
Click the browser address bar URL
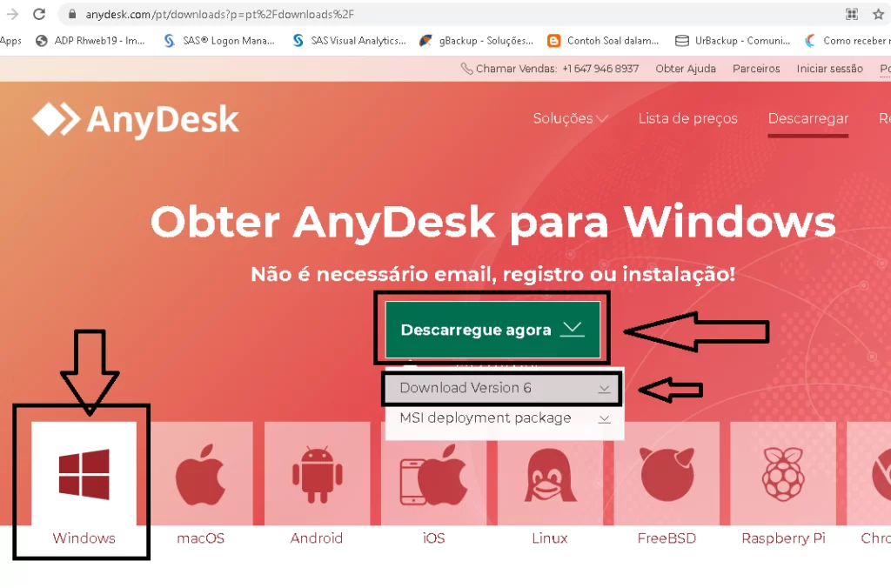pos(219,14)
